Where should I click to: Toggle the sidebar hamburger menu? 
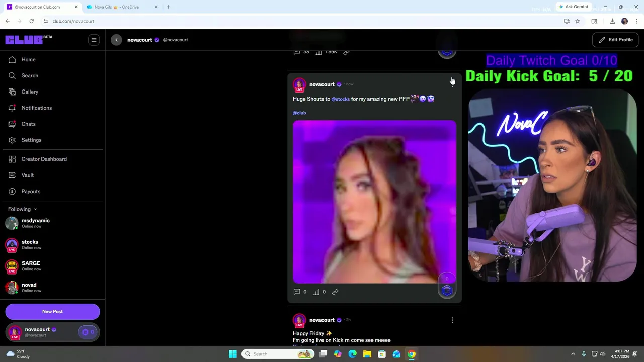(x=94, y=40)
